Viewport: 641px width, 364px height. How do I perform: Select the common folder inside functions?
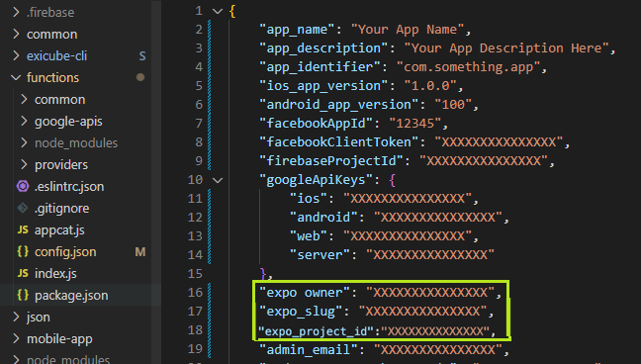click(60, 99)
